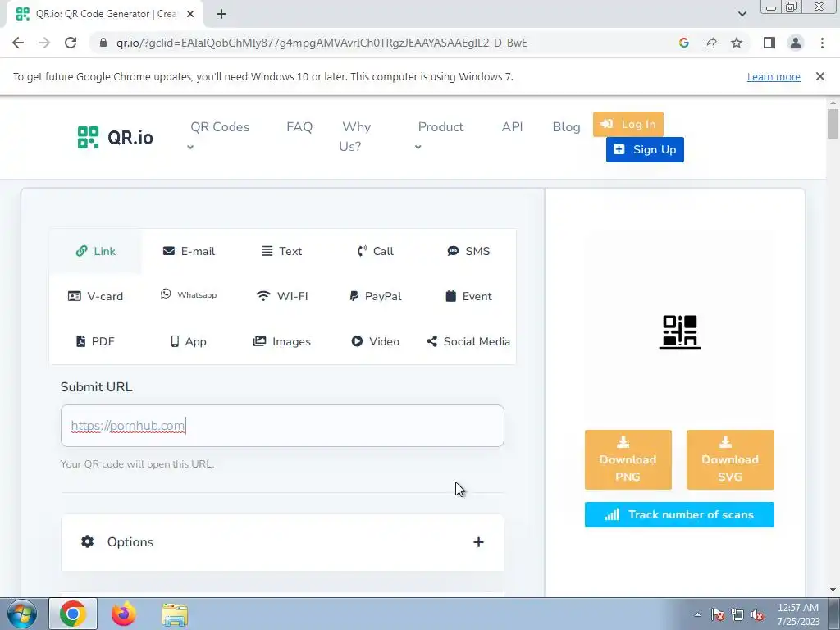
Task: Click the Log In button
Action: click(x=628, y=125)
